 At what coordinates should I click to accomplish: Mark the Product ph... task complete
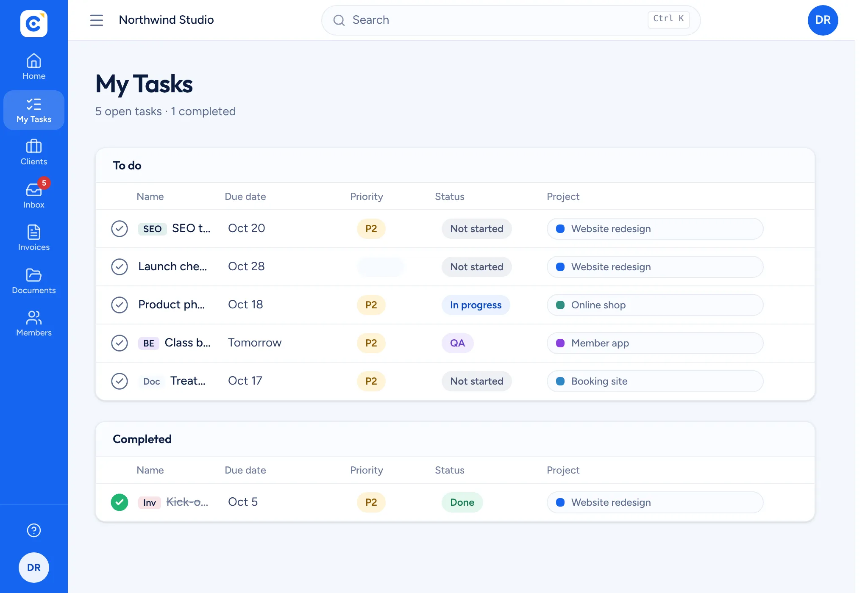coord(120,305)
